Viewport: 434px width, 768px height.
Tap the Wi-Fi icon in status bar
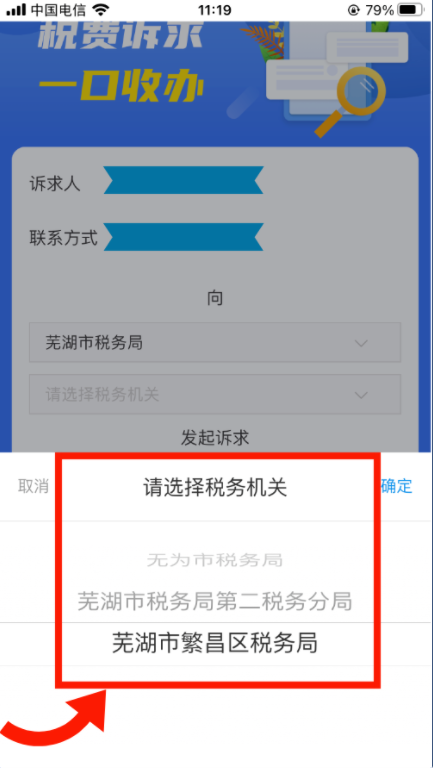(x=101, y=9)
